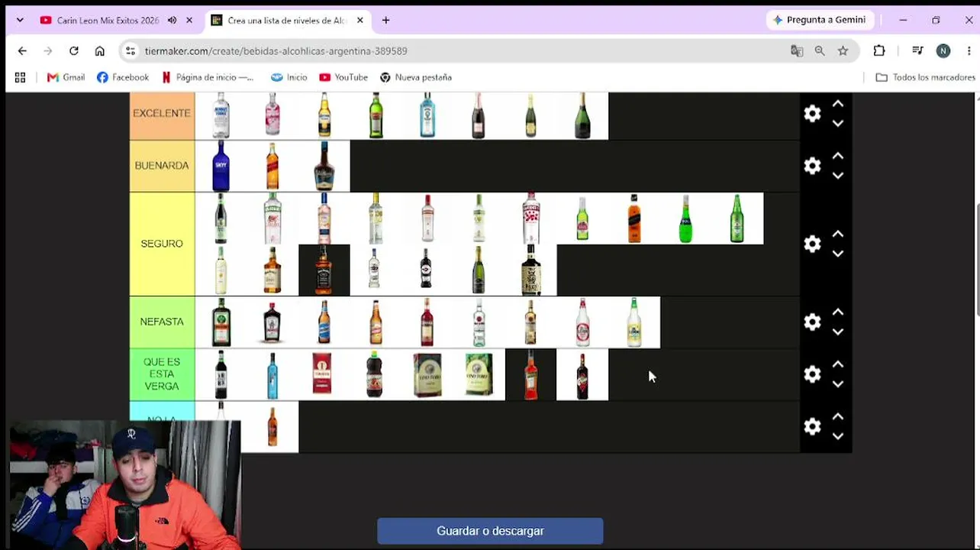Move bottom NO LA tier row down
Image resolution: width=980 pixels, height=550 pixels.
click(837, 436)
